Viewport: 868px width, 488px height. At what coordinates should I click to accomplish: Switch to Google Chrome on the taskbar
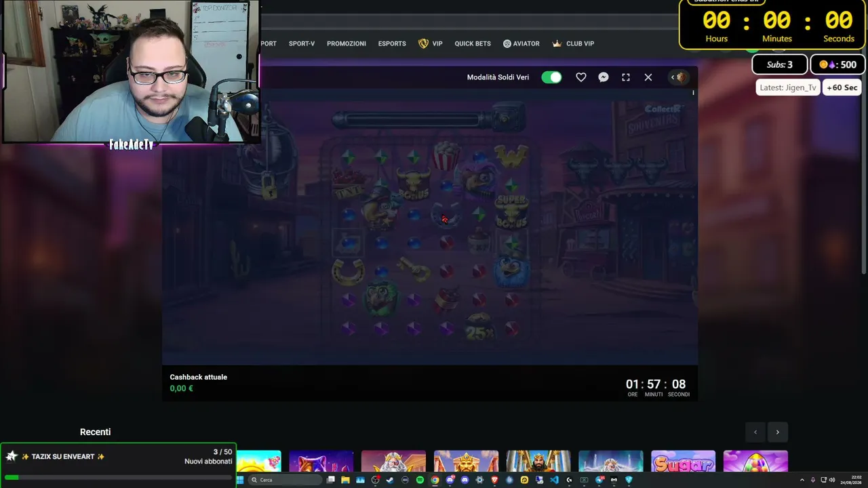click(435, 480)
